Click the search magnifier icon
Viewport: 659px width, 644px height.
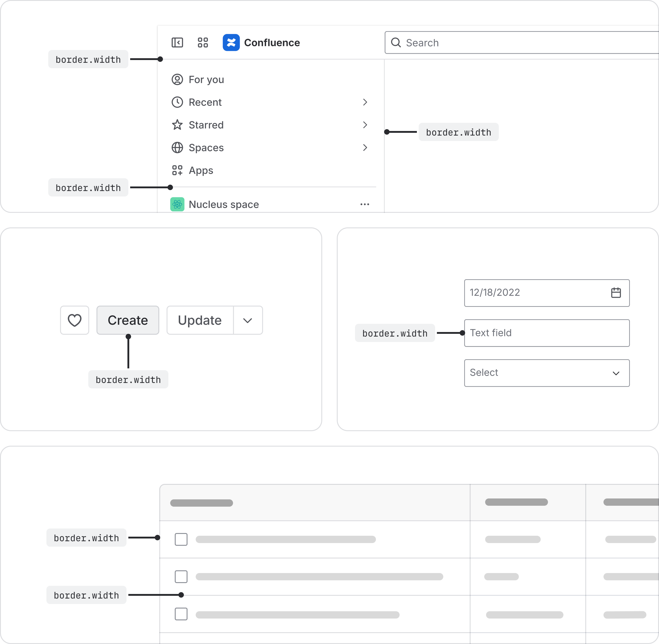[396, 43]
